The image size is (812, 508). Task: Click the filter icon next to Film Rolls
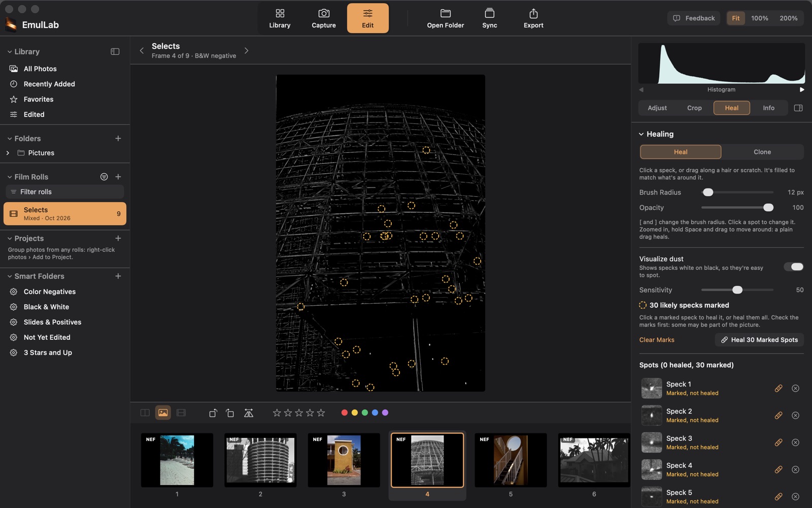coord(104,177)
